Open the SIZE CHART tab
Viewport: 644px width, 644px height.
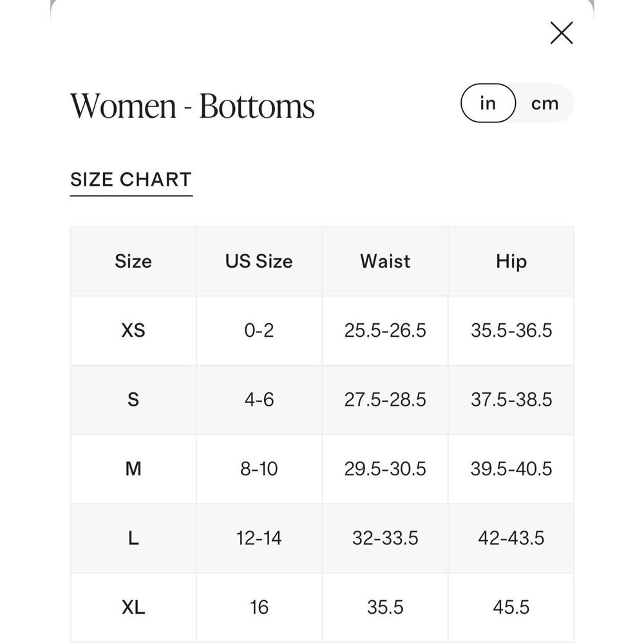tap(131, 180)
